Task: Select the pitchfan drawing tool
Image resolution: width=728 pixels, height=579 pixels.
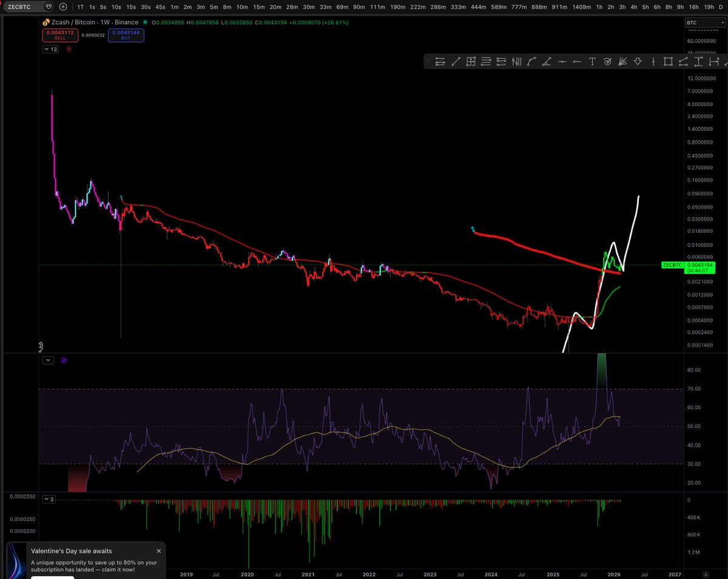Action: click(622, 61)
